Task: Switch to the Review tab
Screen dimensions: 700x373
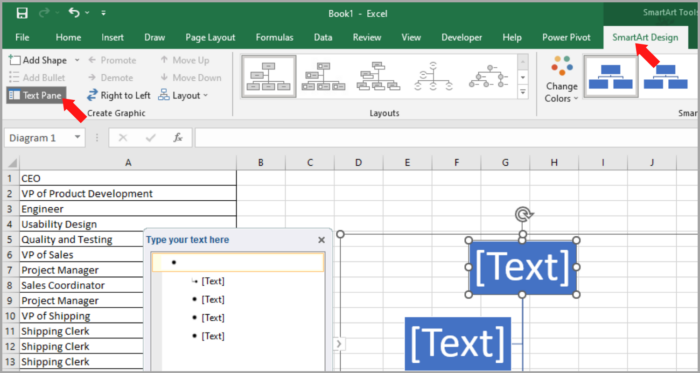Action: (x=367, y=37)
